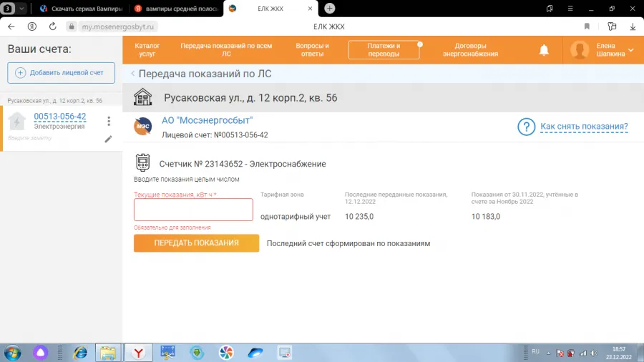The width and height of the screenshot is (644, 362).
Task: Click the electricity account icon in the sidebar
Action: [17, 122]
